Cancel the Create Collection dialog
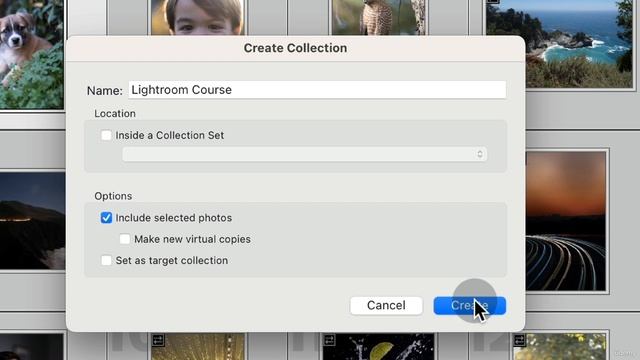 (x=386, y=305)
